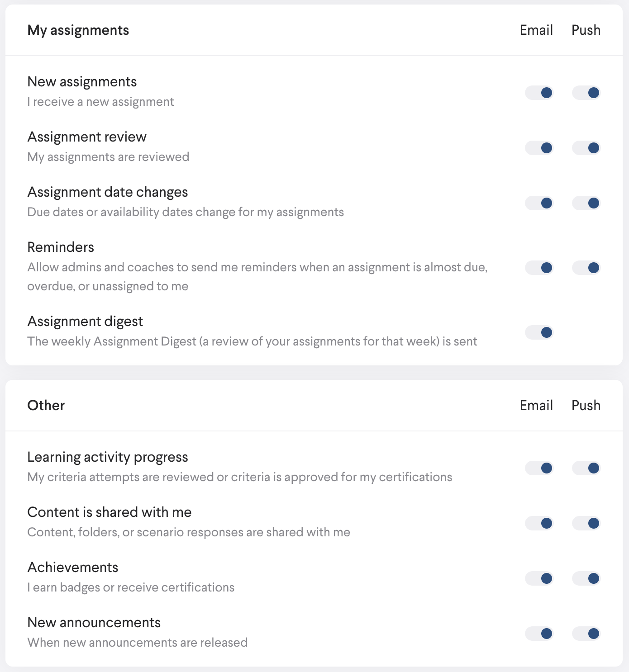Image resolution: width=629 pixels, height=672 pixels.
Task: Turn off Push for Assignment date changes
Action: coord(586,203)
